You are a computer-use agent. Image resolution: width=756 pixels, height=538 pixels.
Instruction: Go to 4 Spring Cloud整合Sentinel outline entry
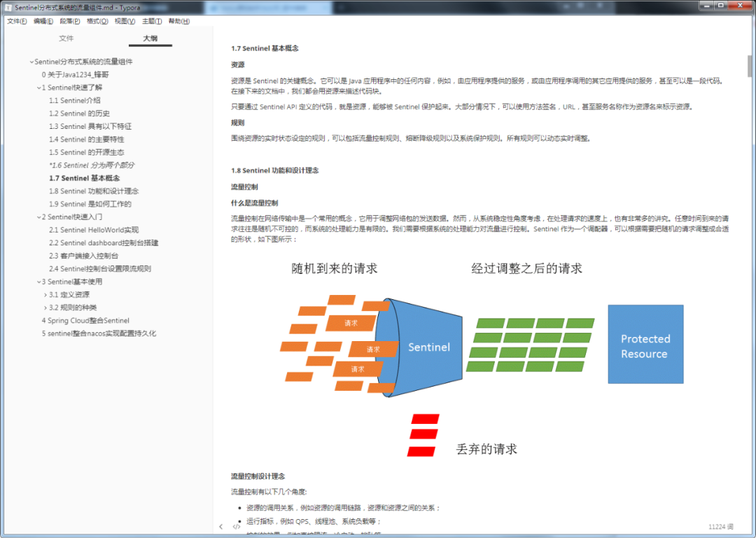coord(85,320)
